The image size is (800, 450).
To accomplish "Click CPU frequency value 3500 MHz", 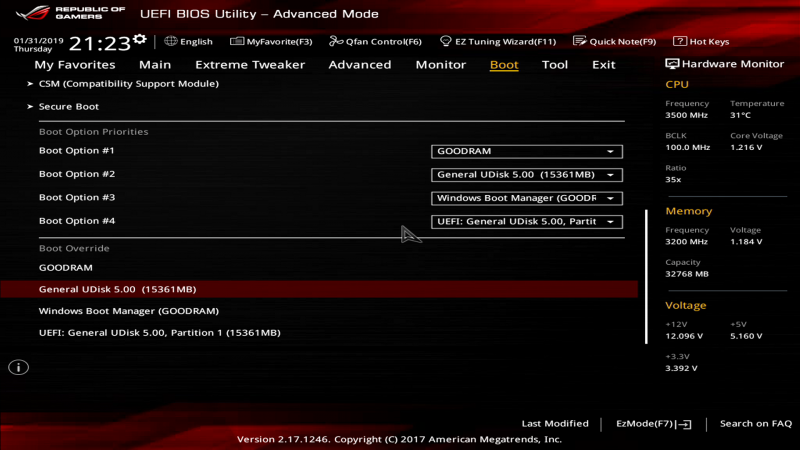I will 686,115.
